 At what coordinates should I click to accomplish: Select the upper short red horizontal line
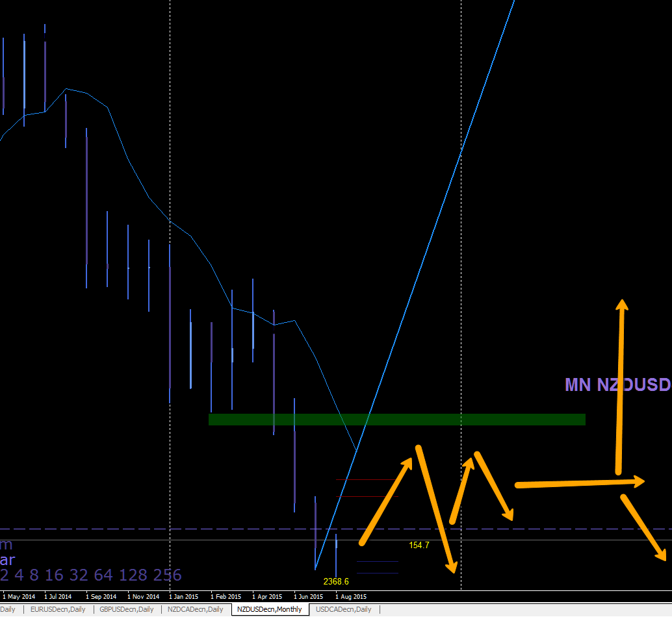click(x=366, y=479)
